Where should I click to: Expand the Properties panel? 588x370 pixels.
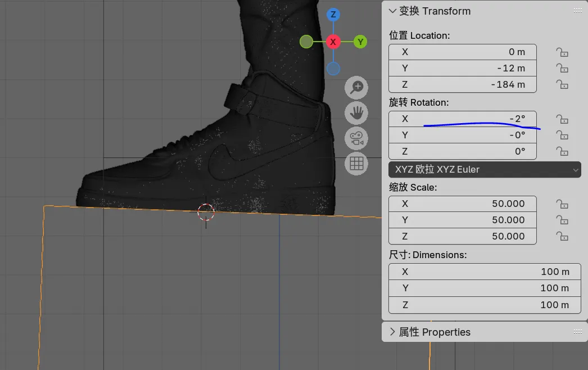pyautogui.click(x=392, y=332)
